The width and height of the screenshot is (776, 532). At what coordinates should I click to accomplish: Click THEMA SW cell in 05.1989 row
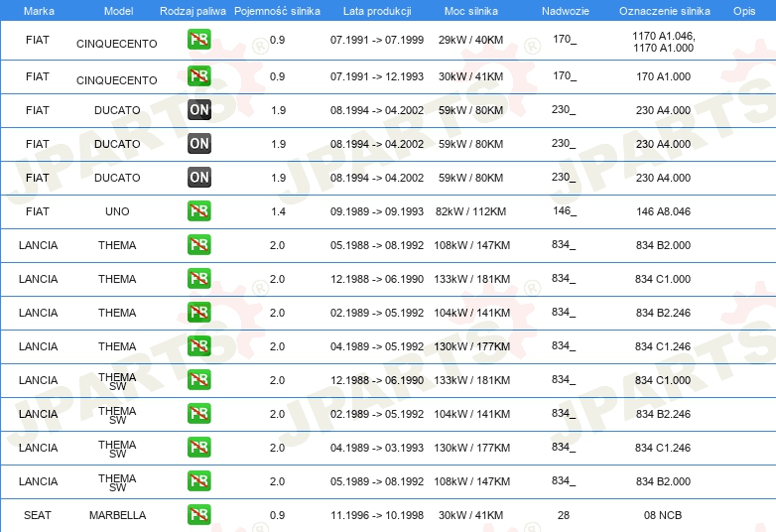pyautogui.click(x=117, y=482)
